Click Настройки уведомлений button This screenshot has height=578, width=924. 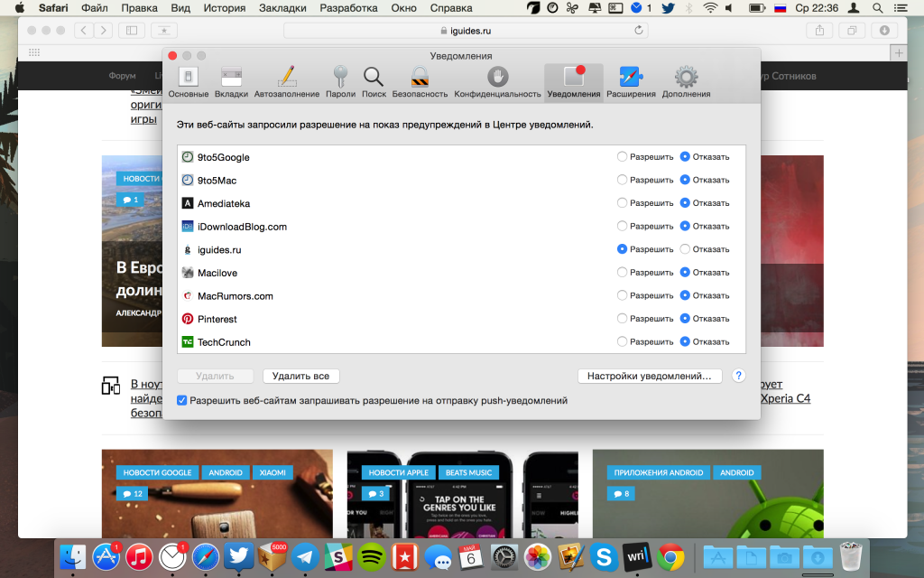(649, 376)
